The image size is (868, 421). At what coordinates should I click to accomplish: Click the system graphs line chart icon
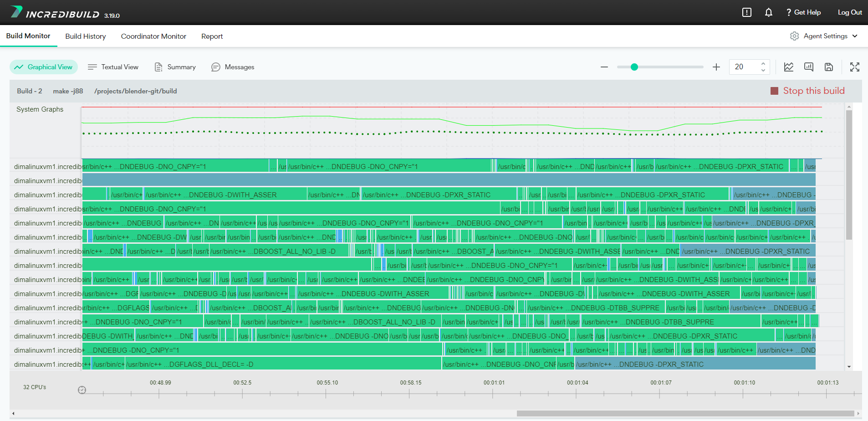[788, 67]
